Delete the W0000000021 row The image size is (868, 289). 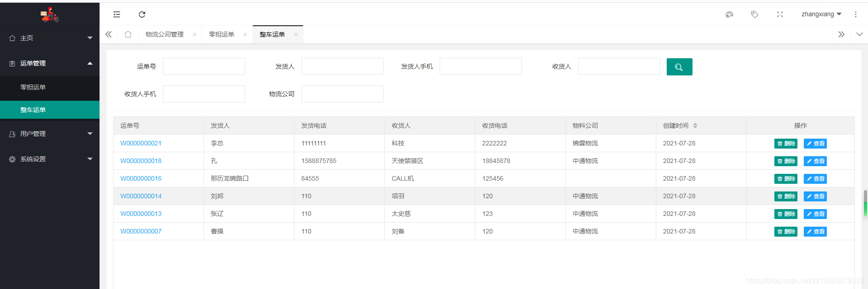coord(786,144)
